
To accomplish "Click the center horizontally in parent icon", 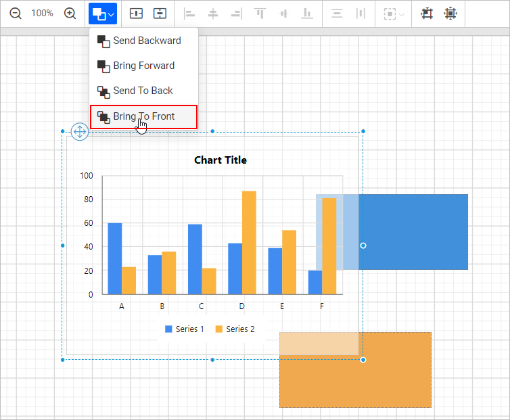I will click(x=136, y=14).
